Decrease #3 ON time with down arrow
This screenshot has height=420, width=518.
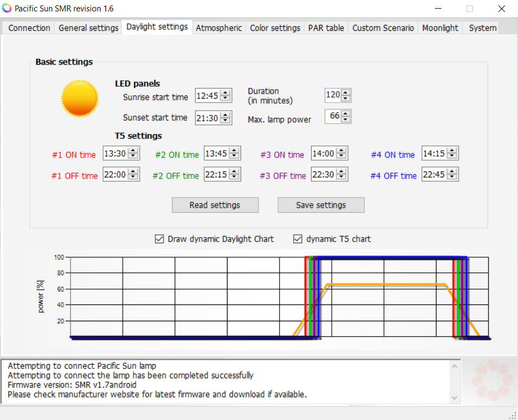click(x=342, y=156)
